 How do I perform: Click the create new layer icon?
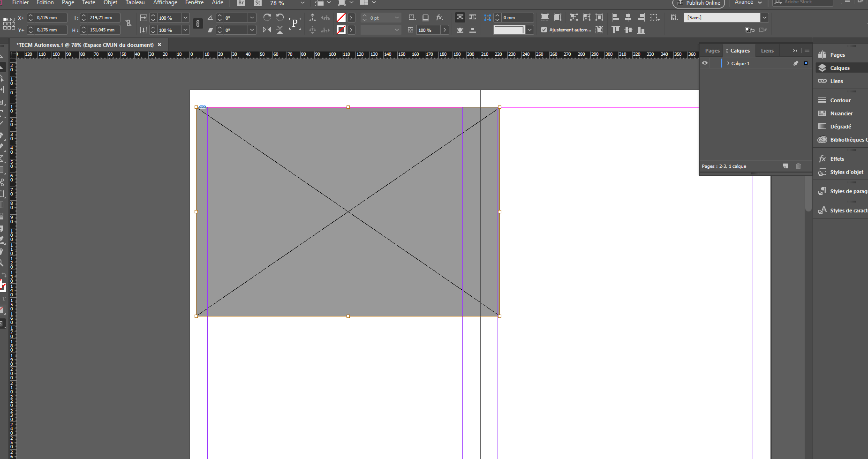[785, 166]
